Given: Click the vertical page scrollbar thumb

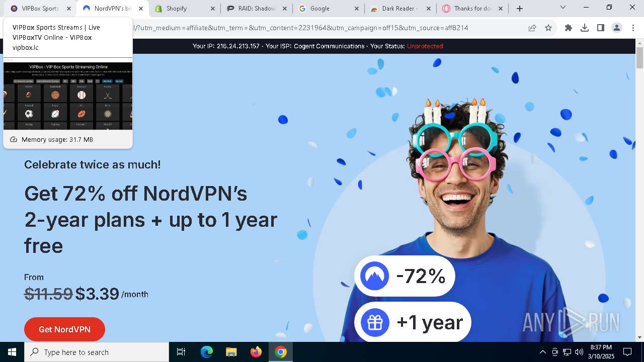Looking at the screenshot, I should tap(639, 58).
